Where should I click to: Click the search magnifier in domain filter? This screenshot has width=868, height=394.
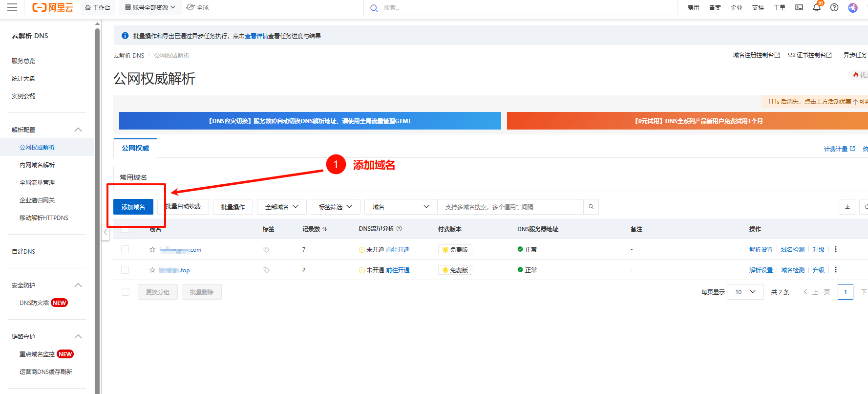click(591, 207)
